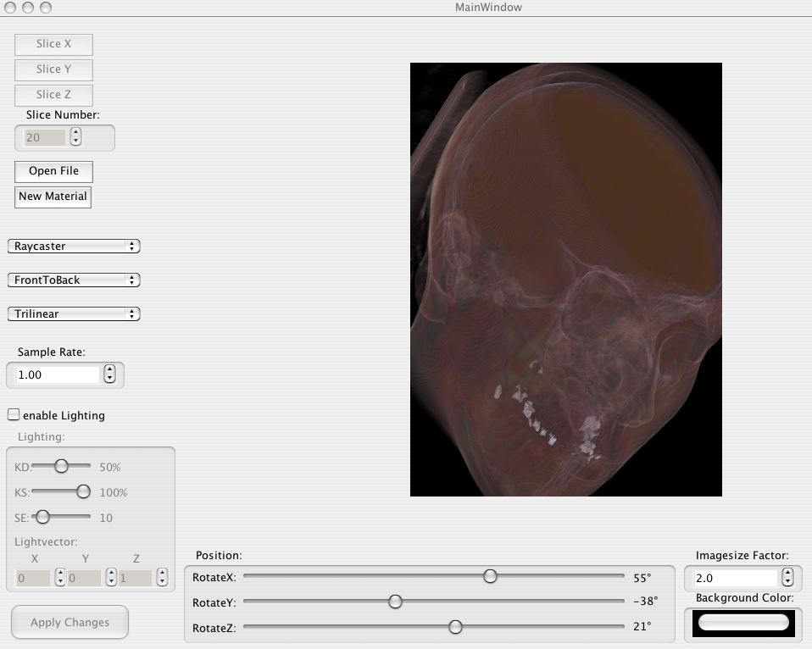
Task: Click the RotateY value -38°
Action: tap(645, 602)
